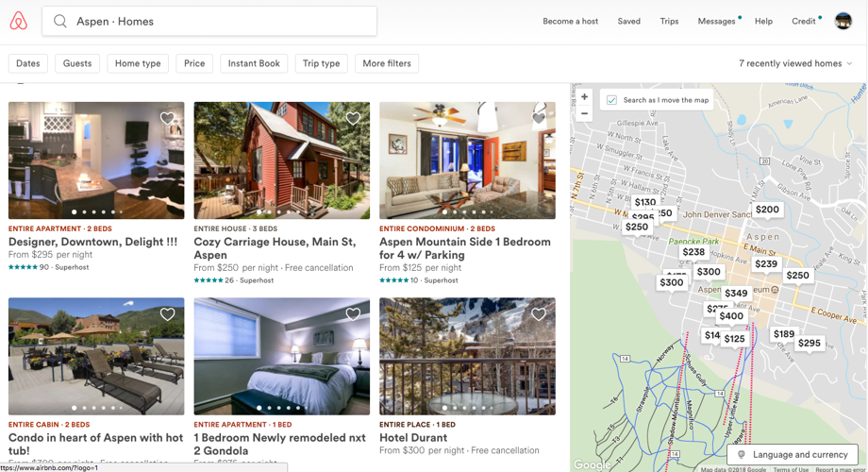Open the Messages menu item

716,21
